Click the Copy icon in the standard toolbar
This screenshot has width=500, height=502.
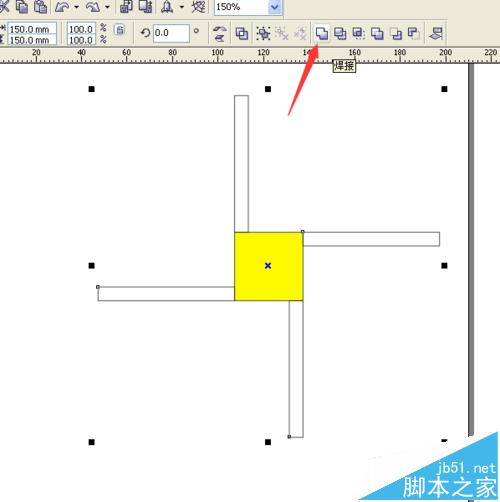tap(22, 6)
